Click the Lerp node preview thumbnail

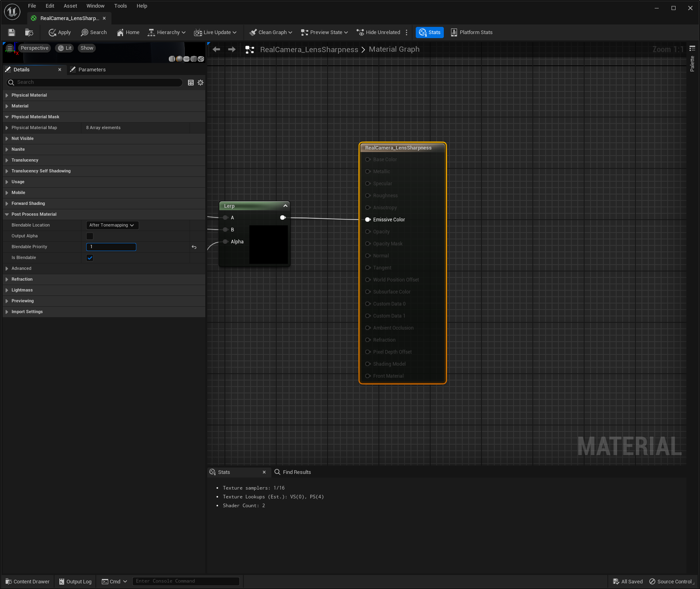pos(269,245)
